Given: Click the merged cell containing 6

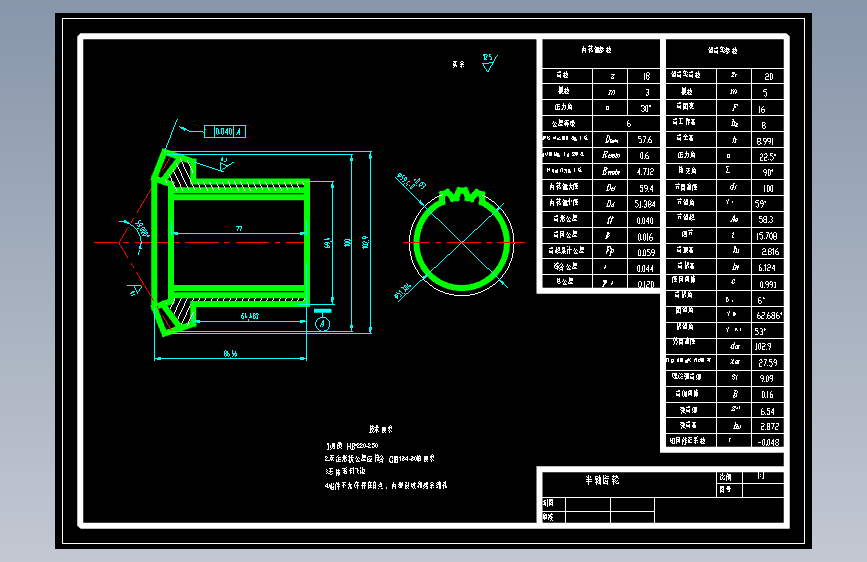Looking at the screenshot, I should 628,124.
